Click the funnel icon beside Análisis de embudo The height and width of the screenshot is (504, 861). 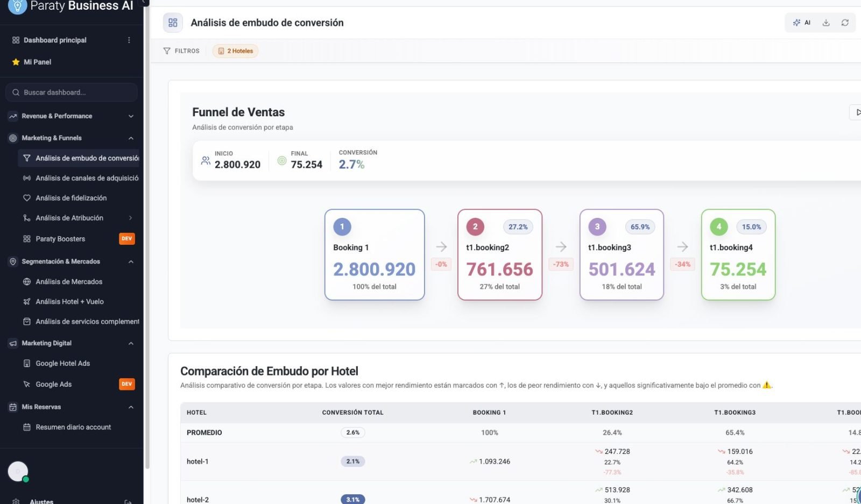coord(27,158)
